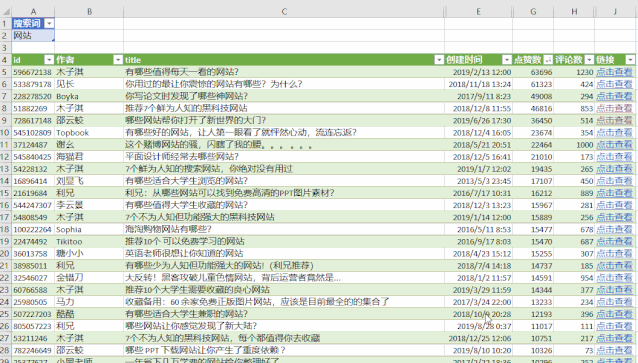The width and height of the screenshot is (638, 363).
Task: Select title 海淘购物网站有哪些?
Action: point(284,230)
